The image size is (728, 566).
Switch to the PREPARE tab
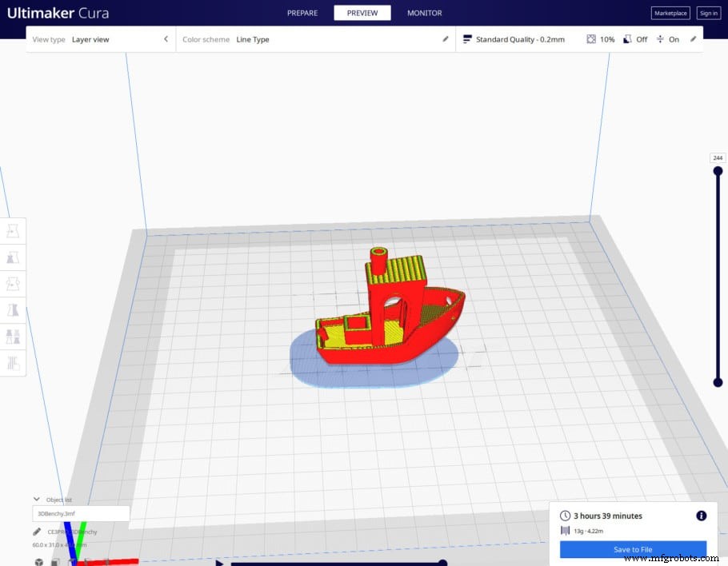pyautogui.click(x=302, y=13)
